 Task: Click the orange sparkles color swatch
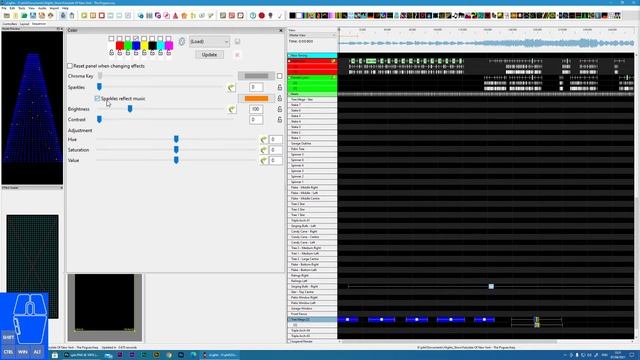tap(256, 98)
